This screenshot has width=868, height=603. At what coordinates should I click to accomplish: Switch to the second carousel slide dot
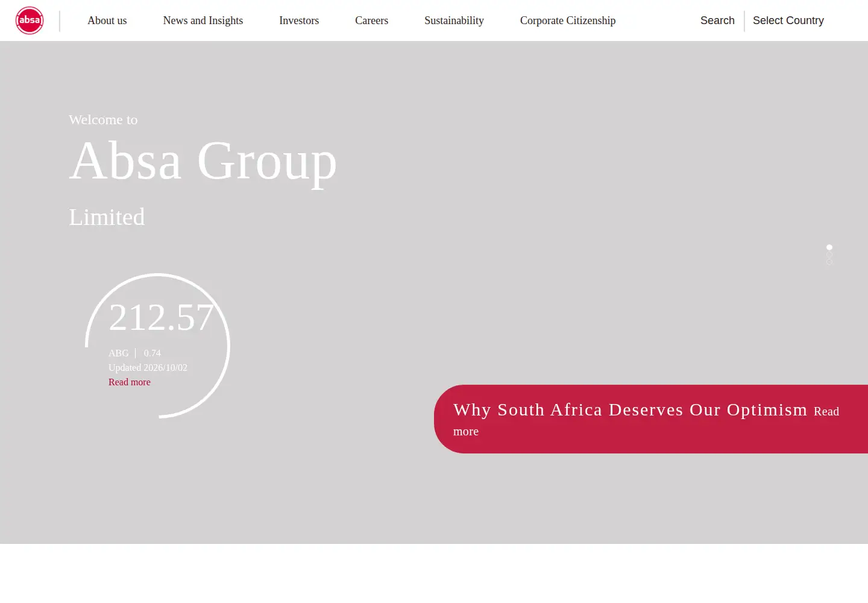pos(829,254)
